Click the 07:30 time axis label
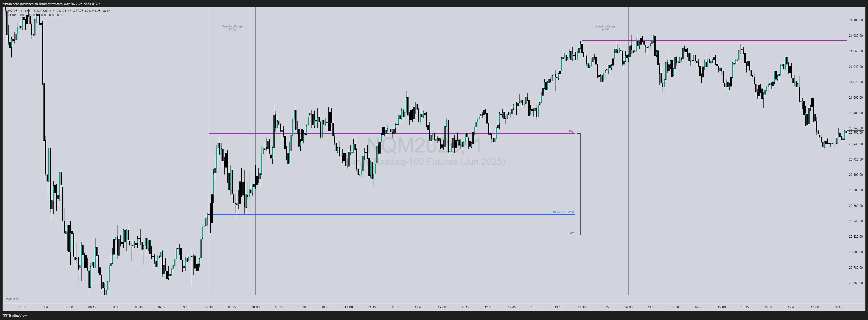The image size is (868, 320). 22,308
